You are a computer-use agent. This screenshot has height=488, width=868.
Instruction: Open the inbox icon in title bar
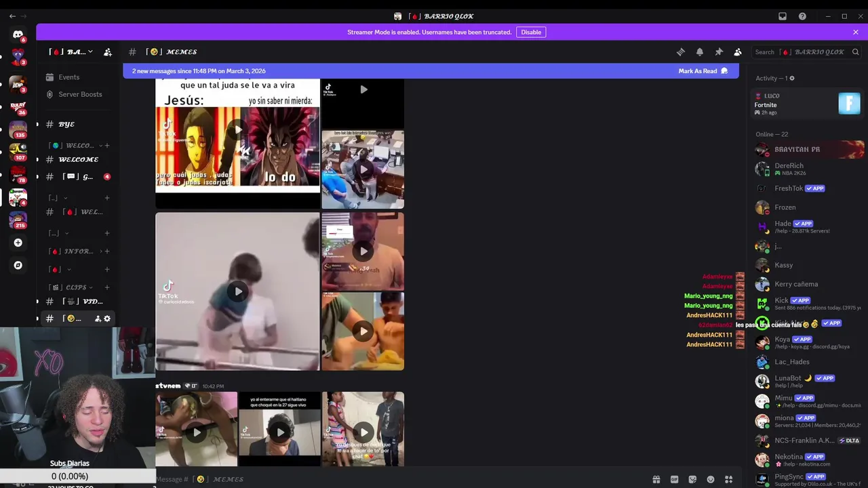tap(783, 16)
